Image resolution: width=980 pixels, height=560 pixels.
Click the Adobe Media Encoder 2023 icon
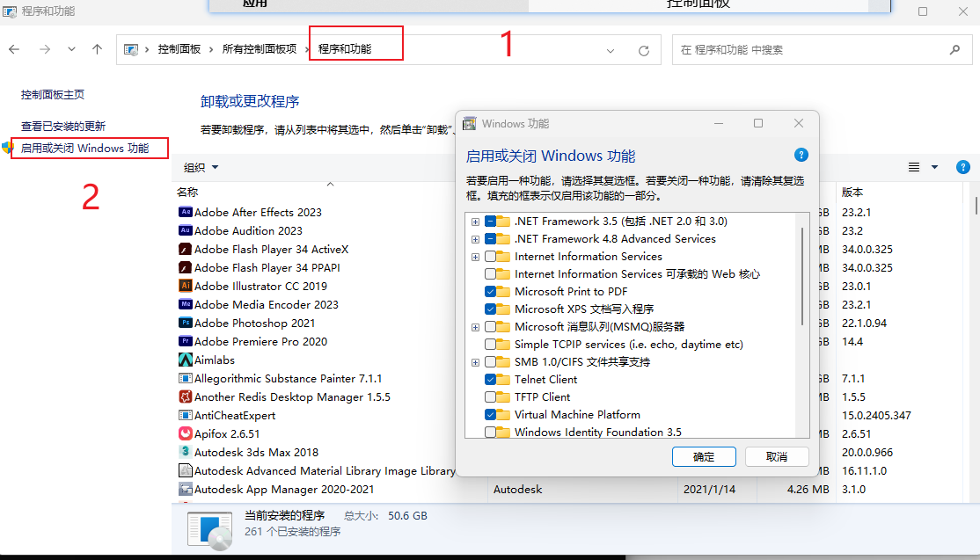185,305
